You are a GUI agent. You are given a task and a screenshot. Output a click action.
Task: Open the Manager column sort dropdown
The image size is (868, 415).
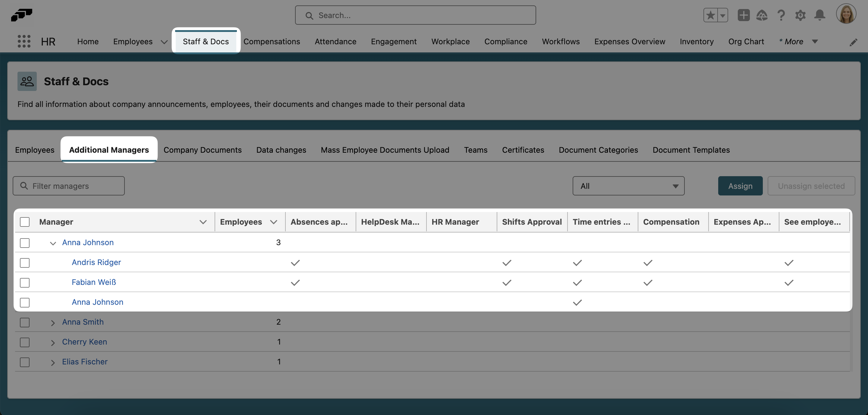pyautogui.click(x=203, y=222)
